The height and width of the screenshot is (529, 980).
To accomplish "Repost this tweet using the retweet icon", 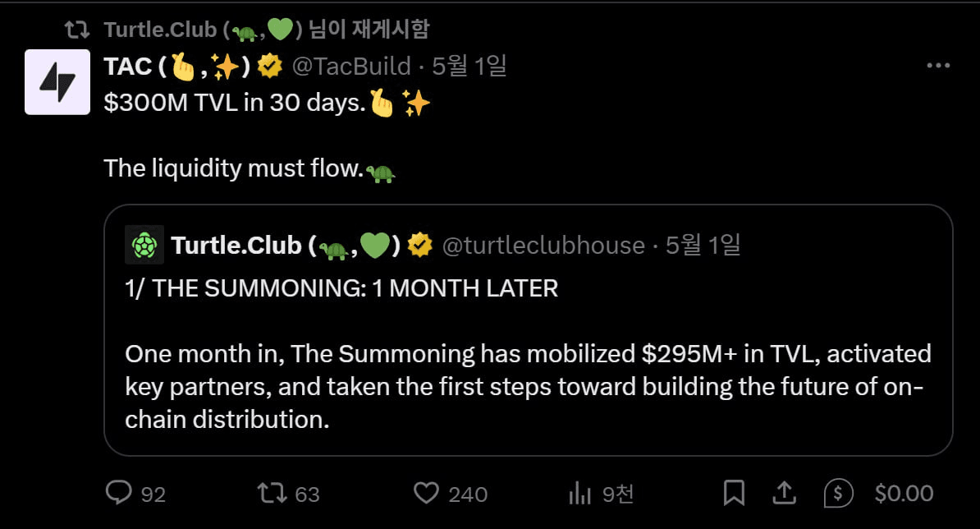I will [272, 493].
